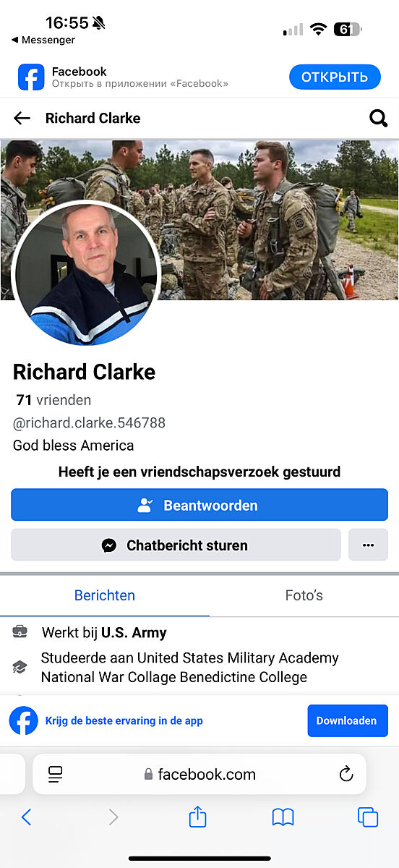The height and width of the screenshot is (868, 399).
Task: Tap the Facebook logo in top banner
Action: click(x=31, y=77)
